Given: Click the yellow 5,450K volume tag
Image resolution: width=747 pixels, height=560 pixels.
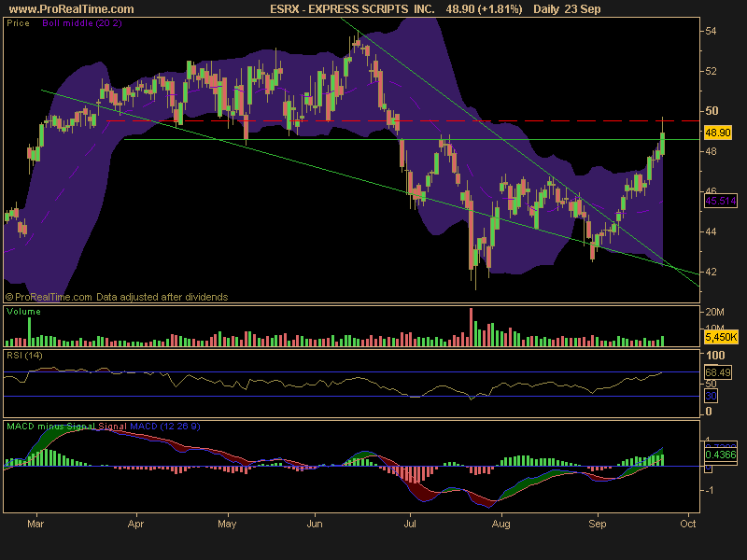Looking at the screenshot, I should pyautogui.click(x=721, y=337).
